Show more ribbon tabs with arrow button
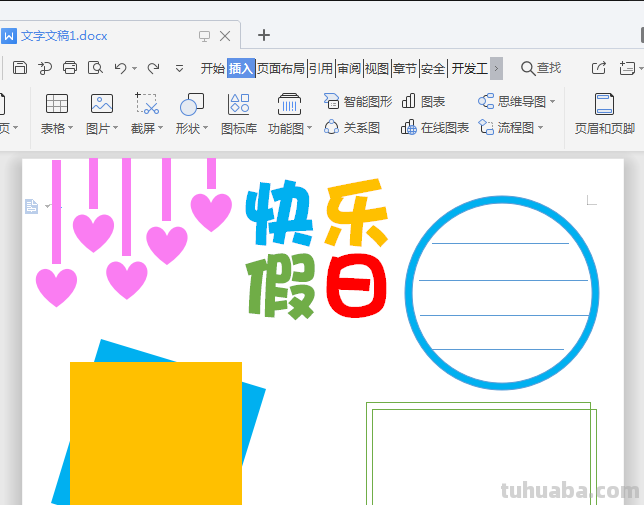 (496, 68)
